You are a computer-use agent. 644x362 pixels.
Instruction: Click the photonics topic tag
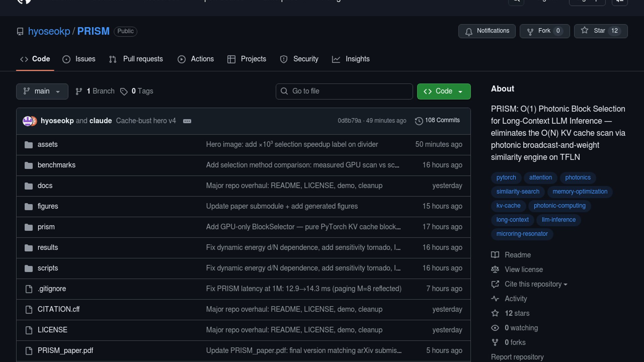pos(578,178)
